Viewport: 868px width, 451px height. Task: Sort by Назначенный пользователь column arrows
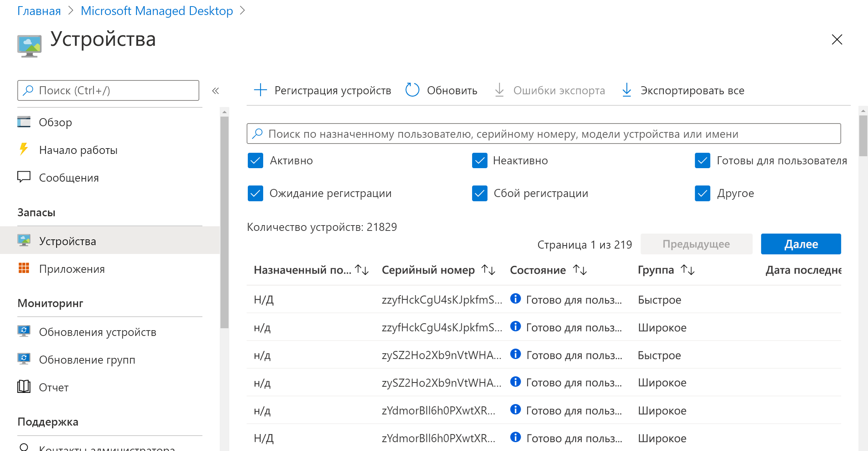(362, 270)
